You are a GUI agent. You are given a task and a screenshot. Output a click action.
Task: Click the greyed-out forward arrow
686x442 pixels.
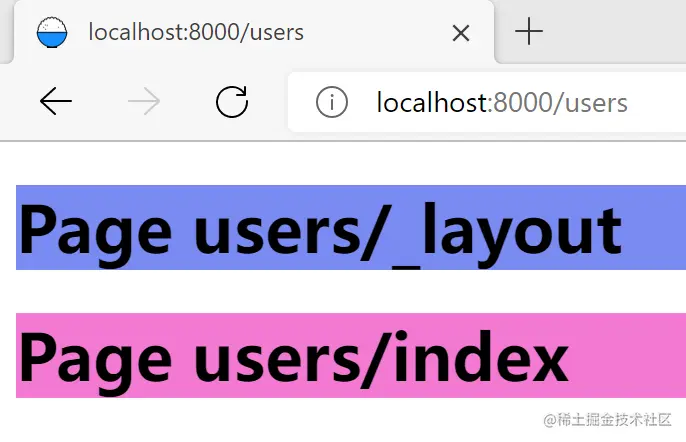pyautogui.click(x=144, y=101)
